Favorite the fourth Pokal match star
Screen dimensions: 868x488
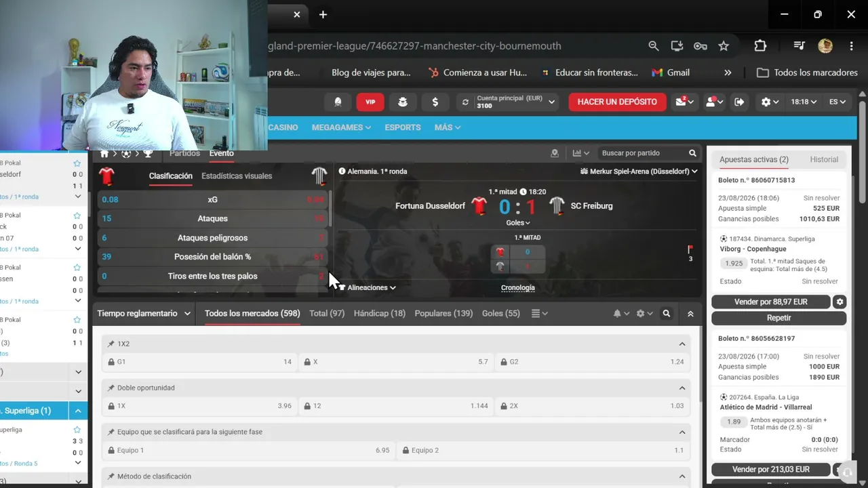pos(77,320)
